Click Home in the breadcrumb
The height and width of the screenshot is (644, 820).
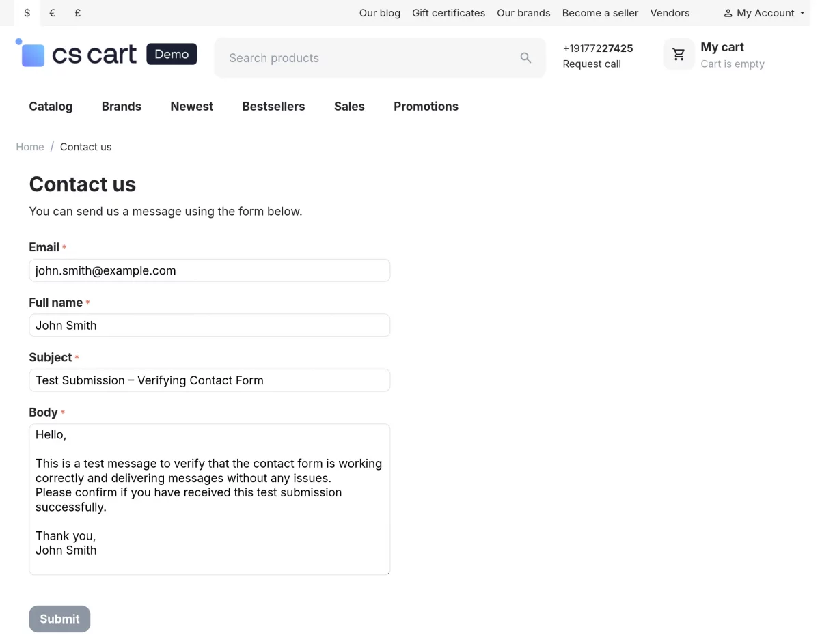pyautogui.click(x=30, y=147)
